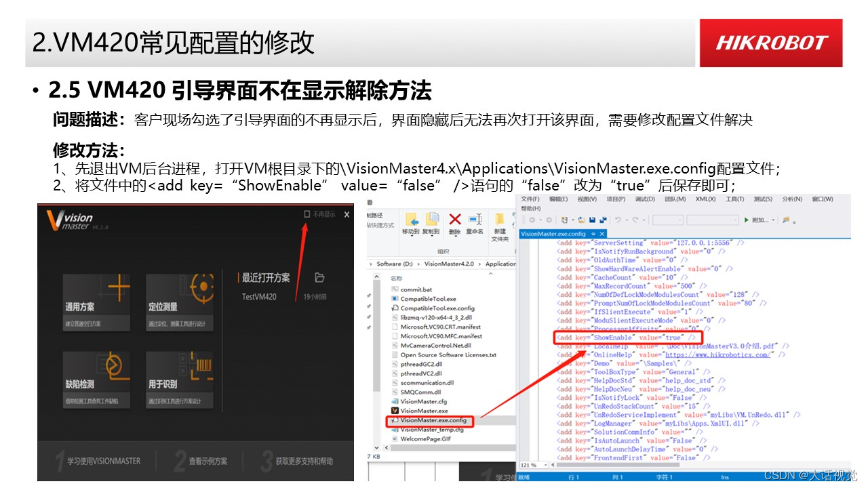Click the undo toolbar icon
The height and width of the screenshot is (488, 868).
coord(618,220)
